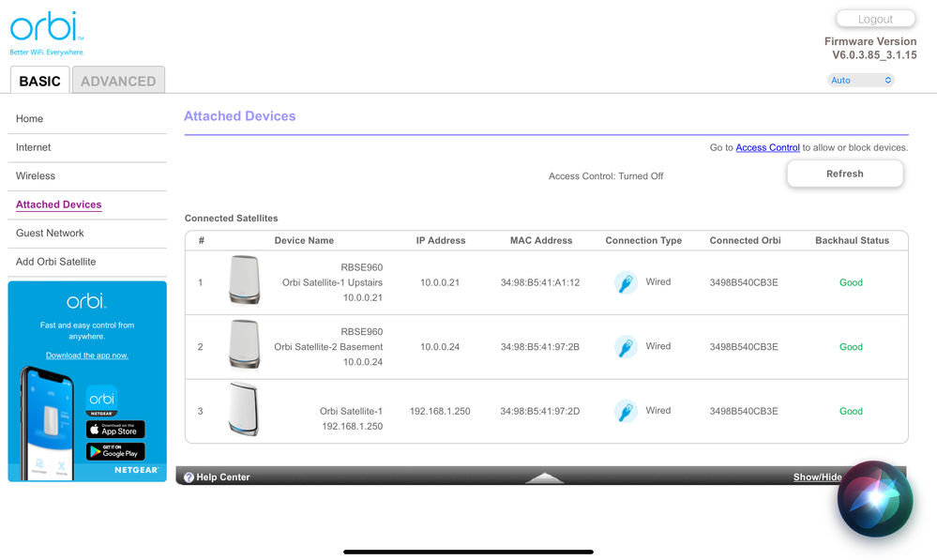Click the Download on the App Store badge
The image size is (937, 560).
[x=115, y=430]
